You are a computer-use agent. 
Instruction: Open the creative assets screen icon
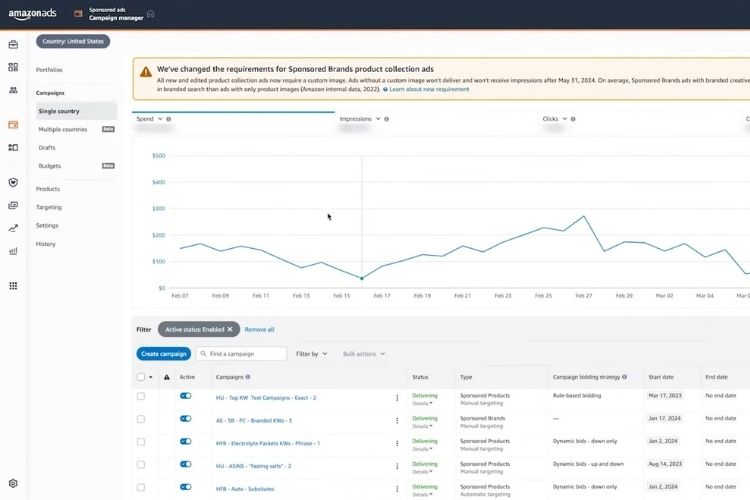point(13,205)
